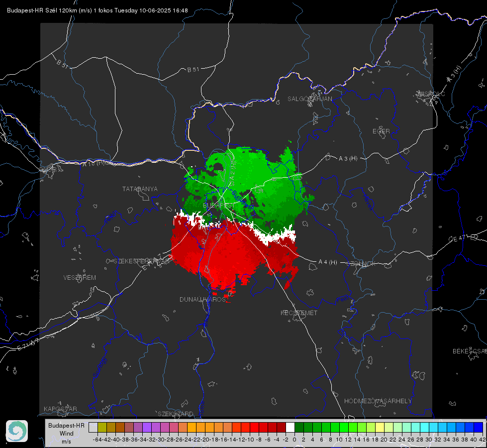Select the VESZPRÉM city label
This screenshot has height=448, width=487.
click(80, 277)
